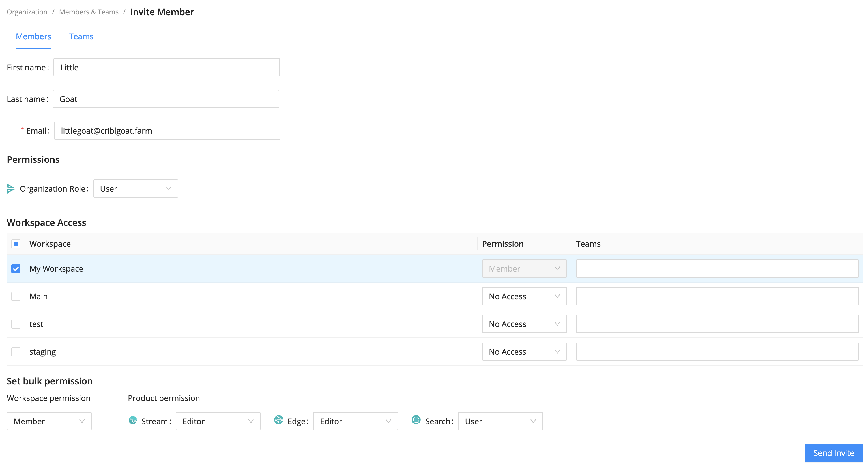The image size is (868, 468).
Task: Toggle the select-all Workspace header checkbox
Action: (x=16, y=244)
